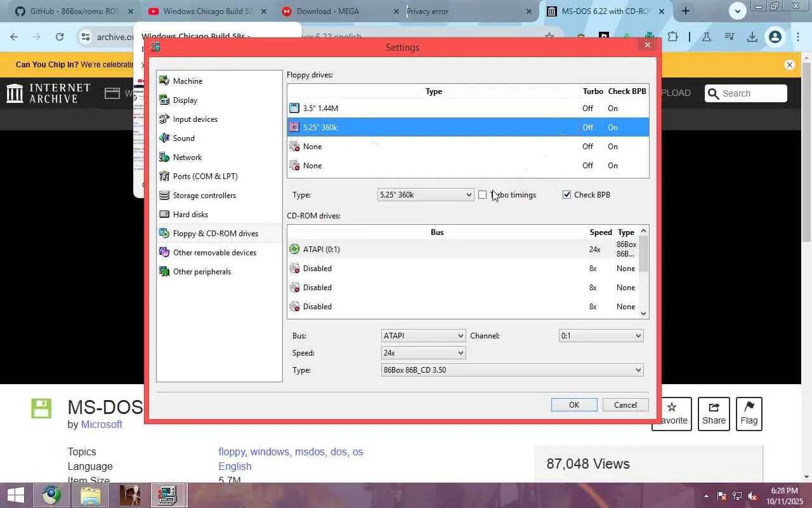Screen dimensions: 812x508
Task: Open a new browser tab
Action: (x=686, y=11)
